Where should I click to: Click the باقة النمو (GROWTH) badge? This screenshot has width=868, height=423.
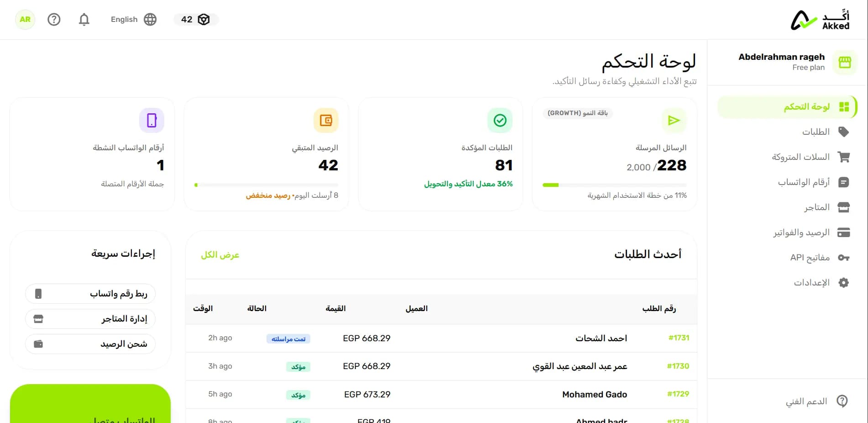click(x=577, y=113)
